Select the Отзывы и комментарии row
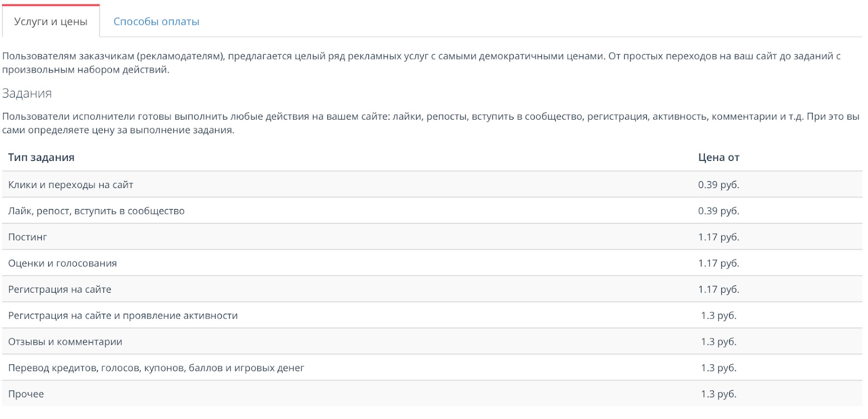The height and width of the screenshot is (419, 868). 432,341
